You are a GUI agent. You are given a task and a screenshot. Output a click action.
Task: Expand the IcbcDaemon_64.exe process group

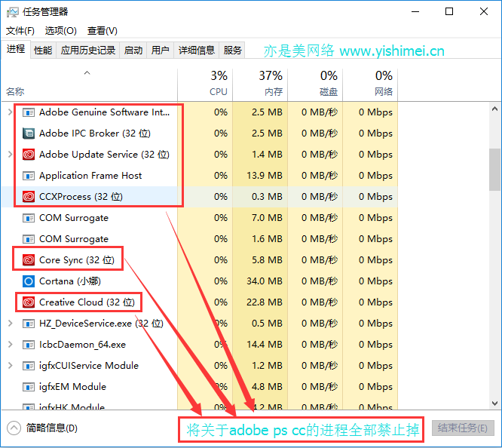(10, 345)
